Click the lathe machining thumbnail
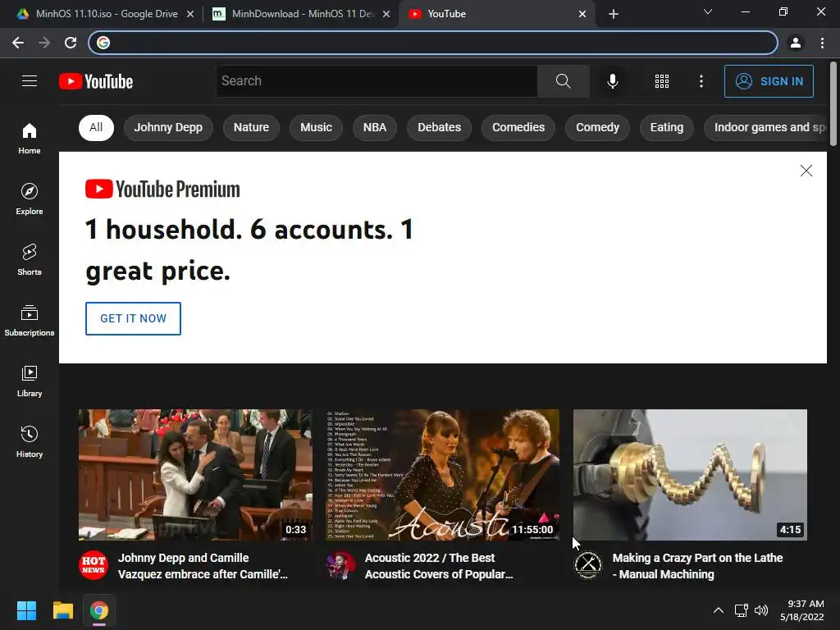 [690, 475]
